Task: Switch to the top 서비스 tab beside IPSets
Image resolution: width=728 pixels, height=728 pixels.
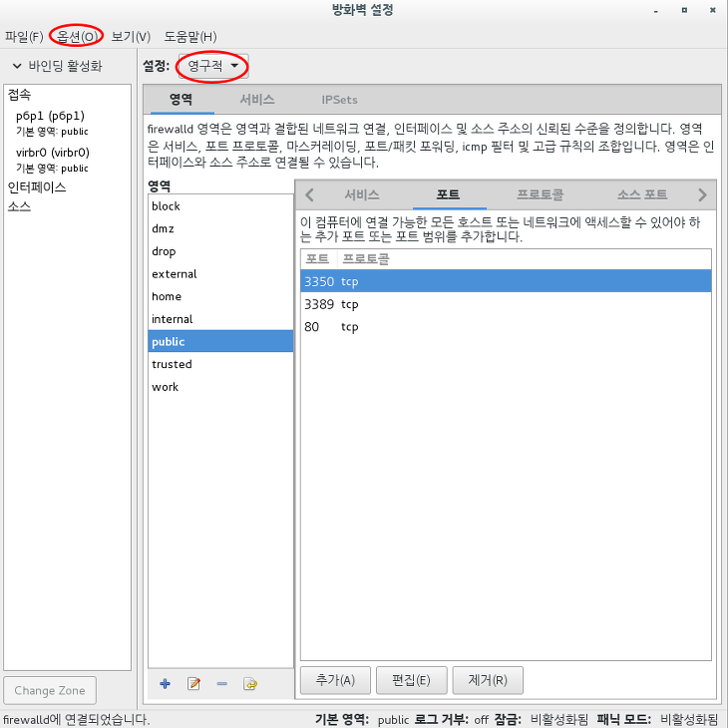Action: (x=257, y=100)
